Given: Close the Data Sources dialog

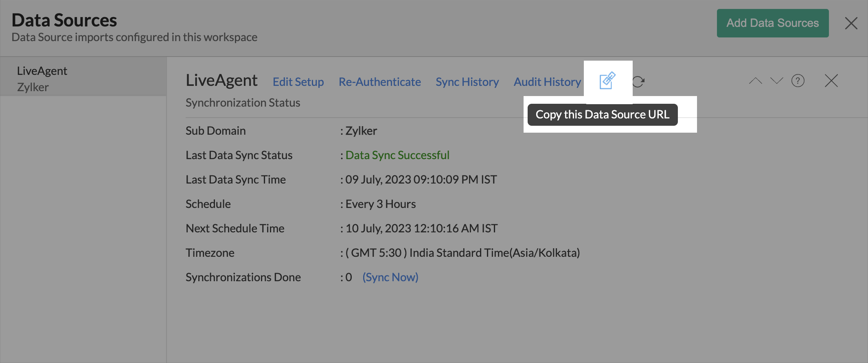Looking at the screenshot, I should point(851,23).
